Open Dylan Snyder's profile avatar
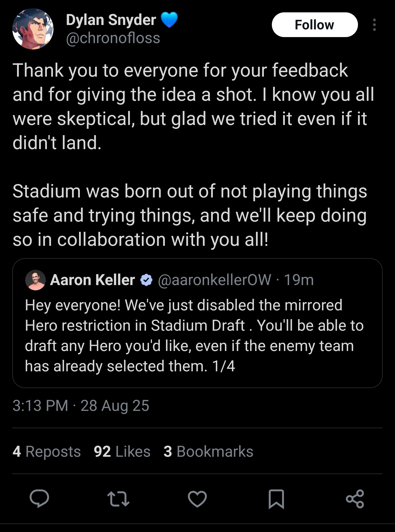 (33, 29)
